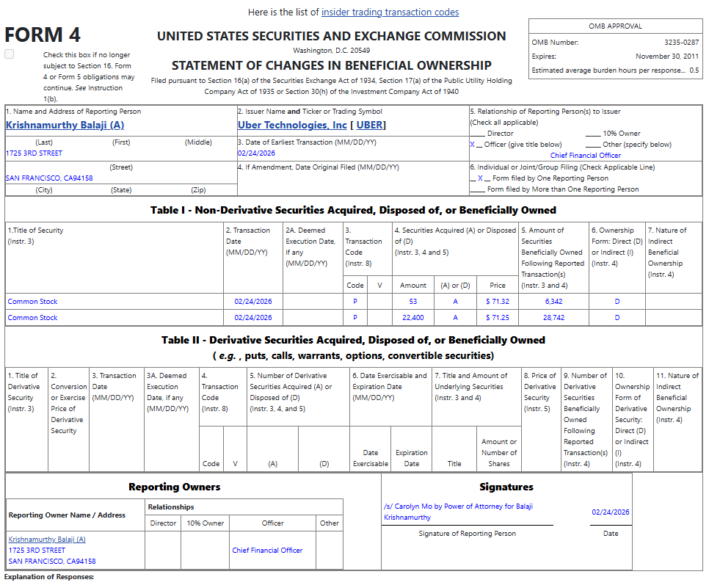Click the expiry date November 30, 2011
Viewport: 709px width, 588px height.
667,56
